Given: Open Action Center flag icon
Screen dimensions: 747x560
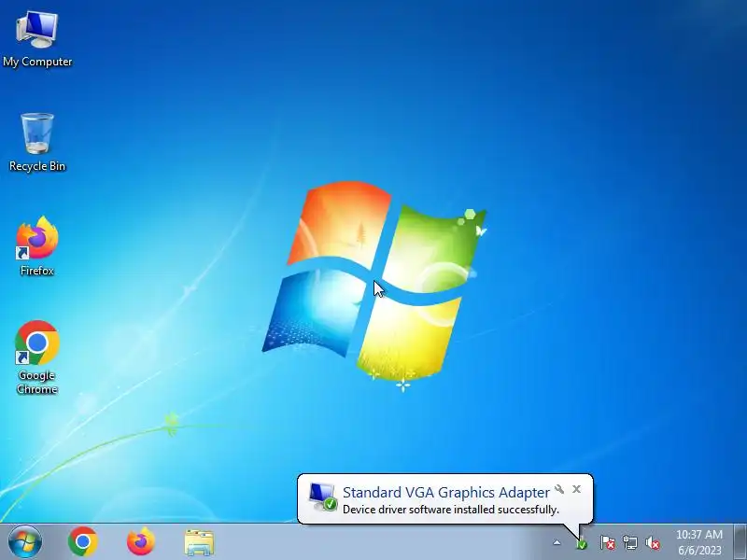Looking at the screenshot, I should [608, 542].
